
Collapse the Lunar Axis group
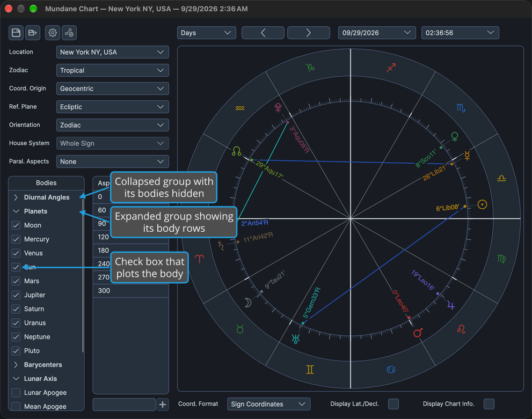click(16, 379)
